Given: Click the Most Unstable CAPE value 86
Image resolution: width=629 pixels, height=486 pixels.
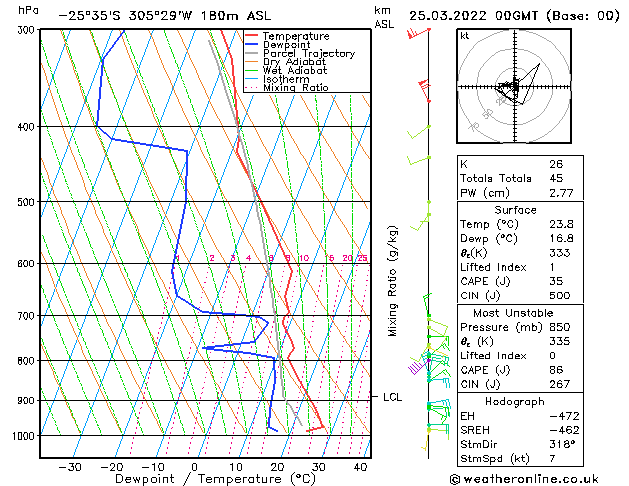Looking at the screenshot, I should coord(556,370).
